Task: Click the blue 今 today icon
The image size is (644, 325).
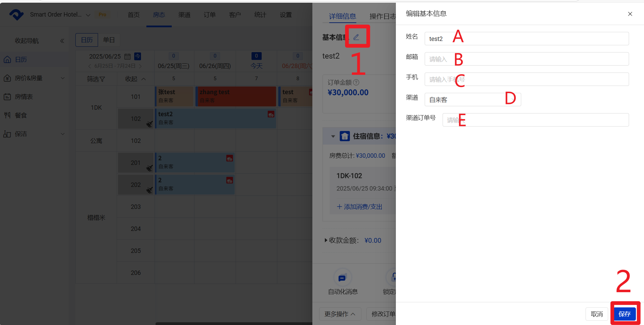Action: click(x=138, y=56)
